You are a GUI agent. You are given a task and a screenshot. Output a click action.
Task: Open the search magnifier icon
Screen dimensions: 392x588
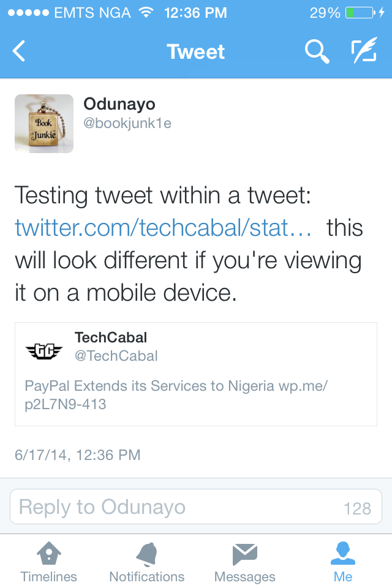pos(317,51)
